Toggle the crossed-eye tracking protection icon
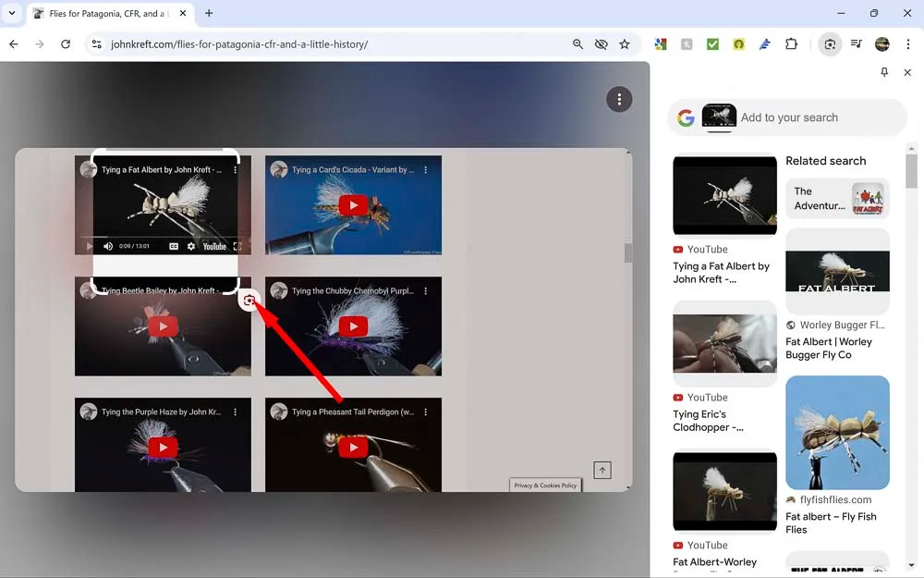Screen dimensions: 924x578 (602, 44)
